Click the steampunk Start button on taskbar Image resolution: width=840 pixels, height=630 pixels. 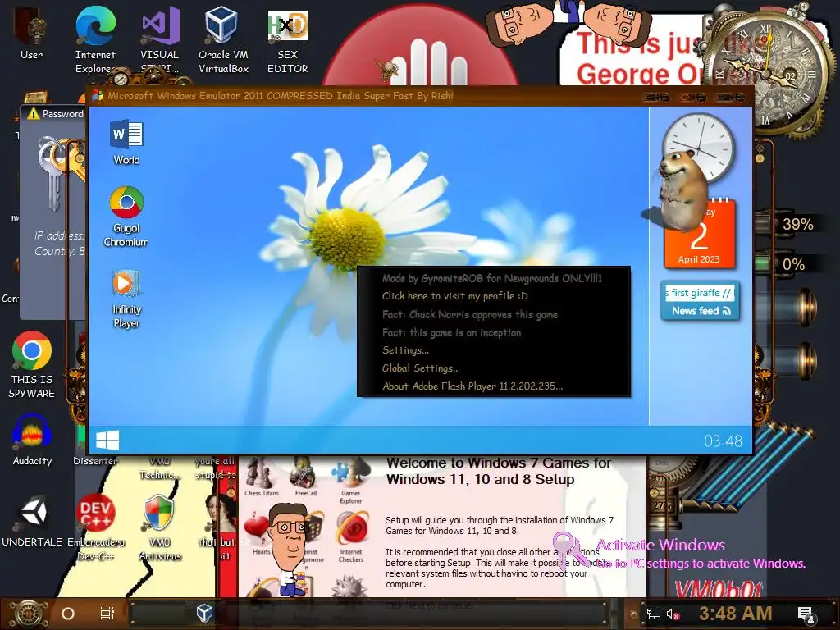[x=27, y=614]
